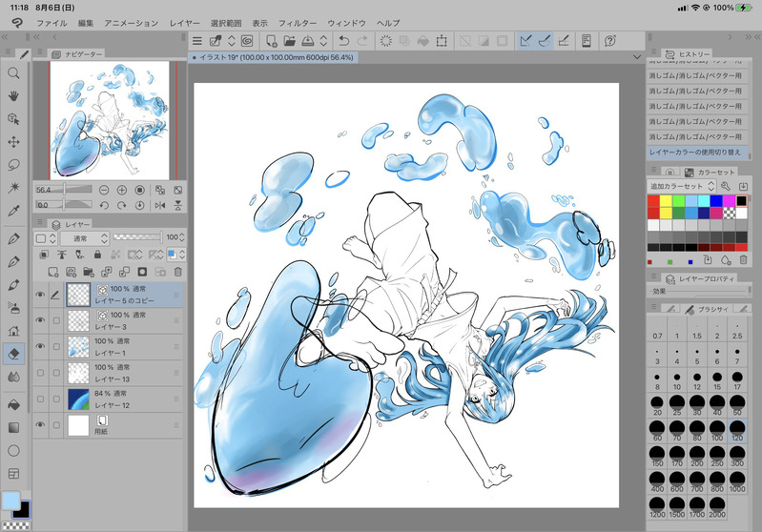Hide layer レイヤー 3 with its eye icon
Viewport: 762px width, 532px height.
pos(40,320)
